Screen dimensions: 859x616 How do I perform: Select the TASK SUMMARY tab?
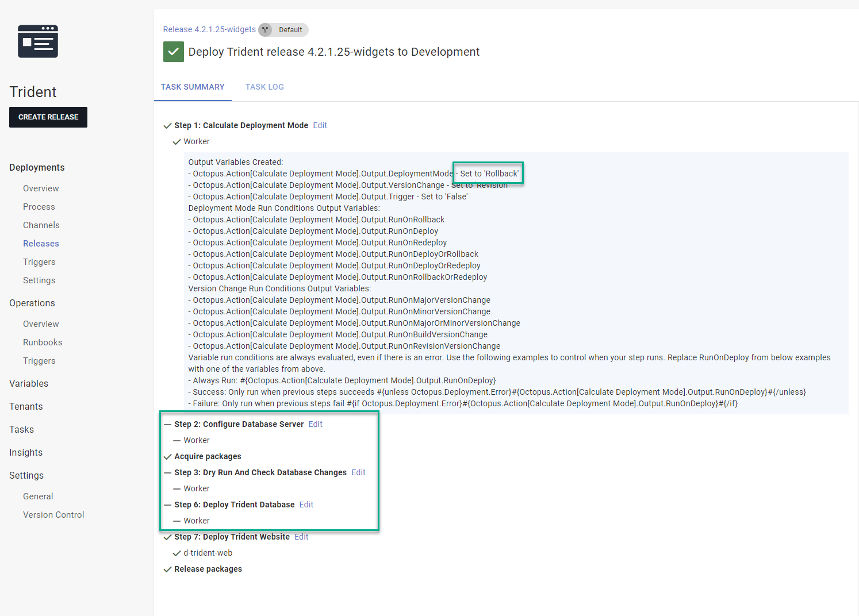(193, 87)
